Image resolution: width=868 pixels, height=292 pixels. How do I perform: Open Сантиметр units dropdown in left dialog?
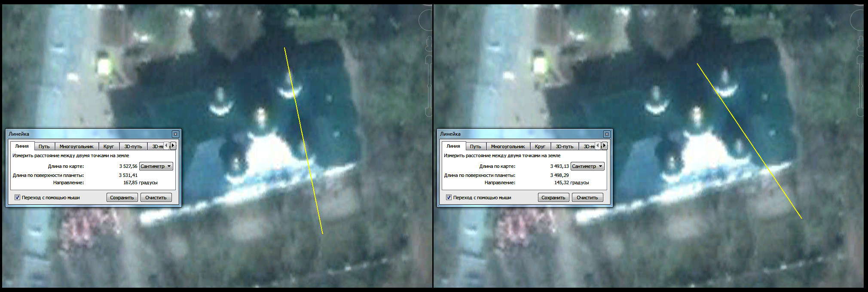coord(156,166)
